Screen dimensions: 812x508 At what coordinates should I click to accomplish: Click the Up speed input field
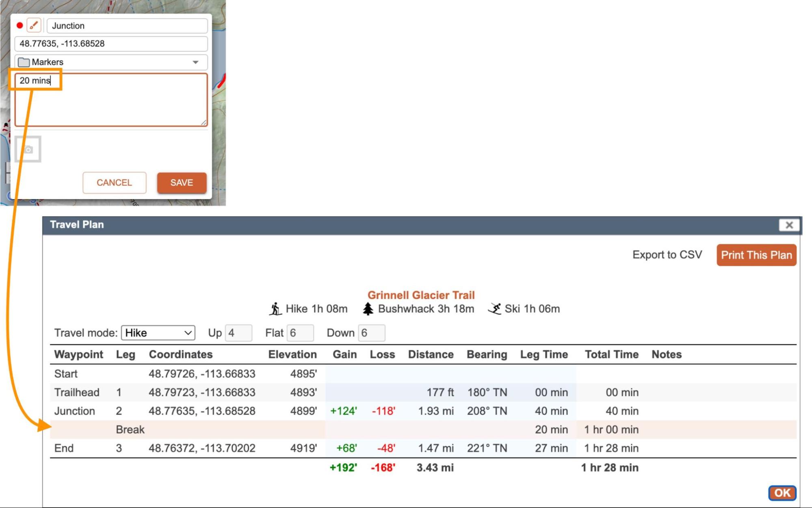pos(238,333)
